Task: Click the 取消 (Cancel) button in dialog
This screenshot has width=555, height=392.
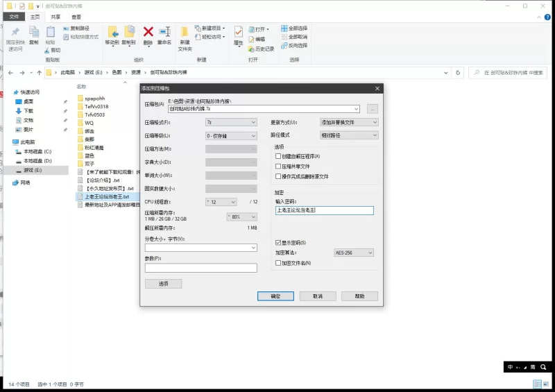Action: click(317, 296)
